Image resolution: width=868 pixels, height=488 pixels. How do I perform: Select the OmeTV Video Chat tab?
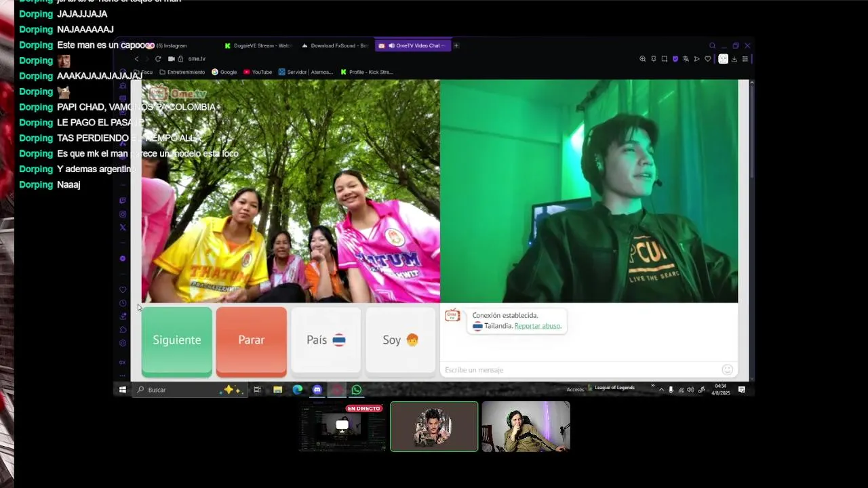point(412,45)
